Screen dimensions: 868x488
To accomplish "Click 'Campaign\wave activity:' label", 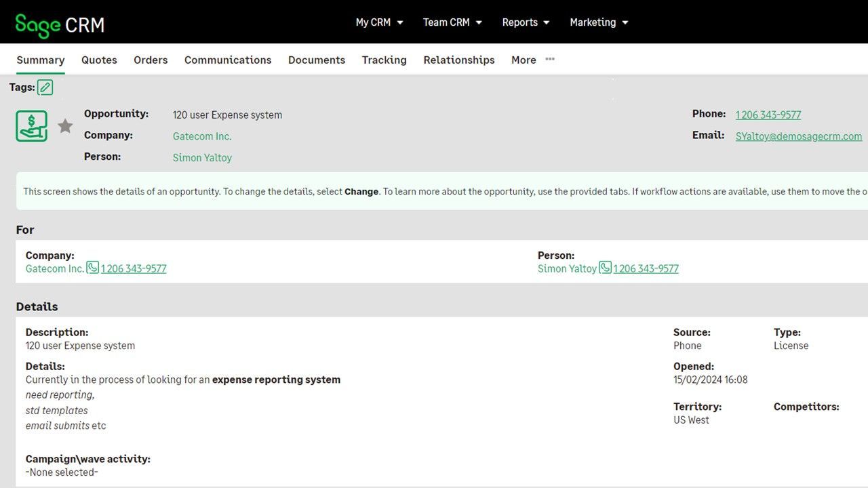I will tap(88, 459).
